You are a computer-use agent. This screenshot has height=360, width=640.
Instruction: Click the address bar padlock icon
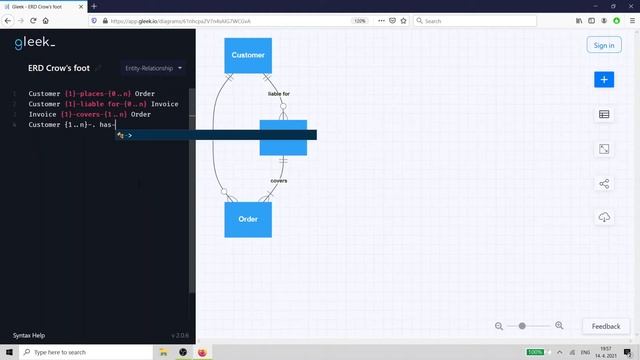[x=105, y=21]
